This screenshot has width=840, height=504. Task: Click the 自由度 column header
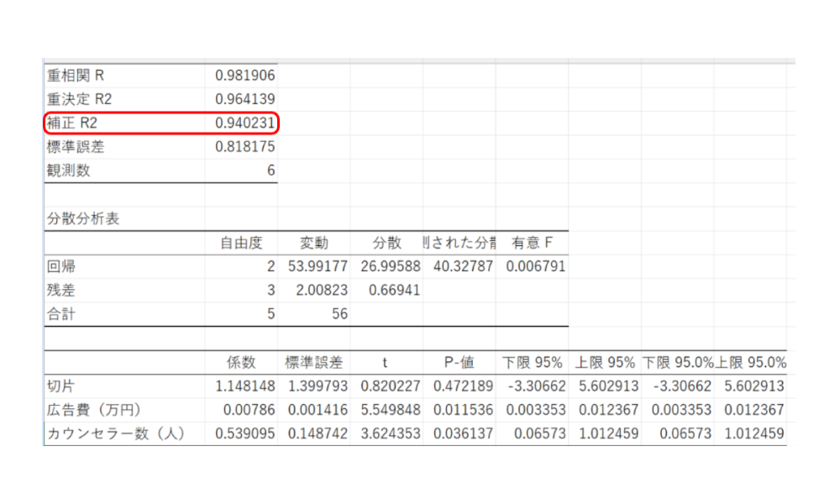(242, 244)
